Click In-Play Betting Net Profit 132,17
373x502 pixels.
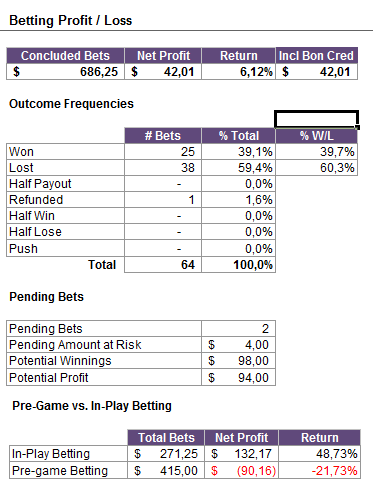pos(241,454)
